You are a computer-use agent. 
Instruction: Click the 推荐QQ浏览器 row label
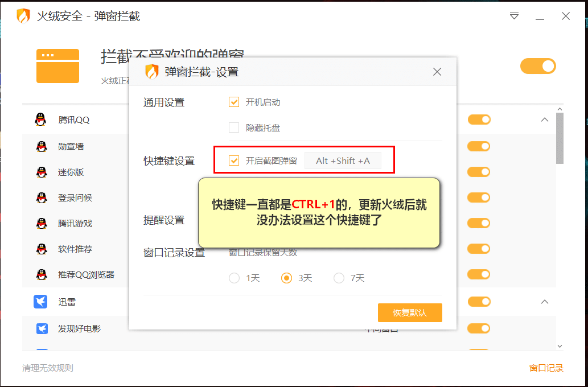coord(87,274)
